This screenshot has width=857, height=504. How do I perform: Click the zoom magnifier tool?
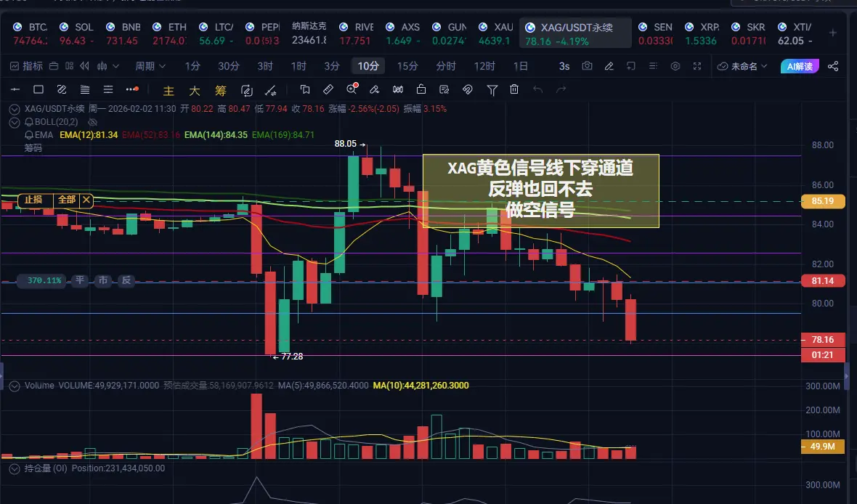352,89
